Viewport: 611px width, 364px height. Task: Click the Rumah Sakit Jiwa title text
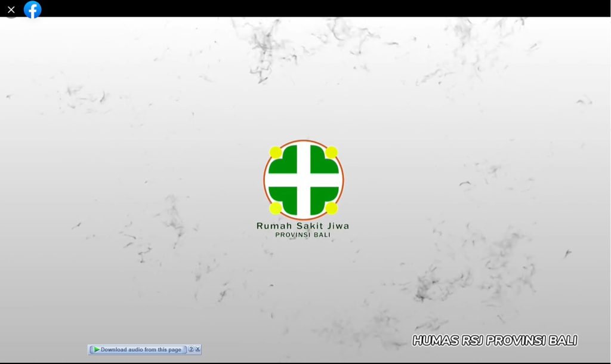point(303,226)
